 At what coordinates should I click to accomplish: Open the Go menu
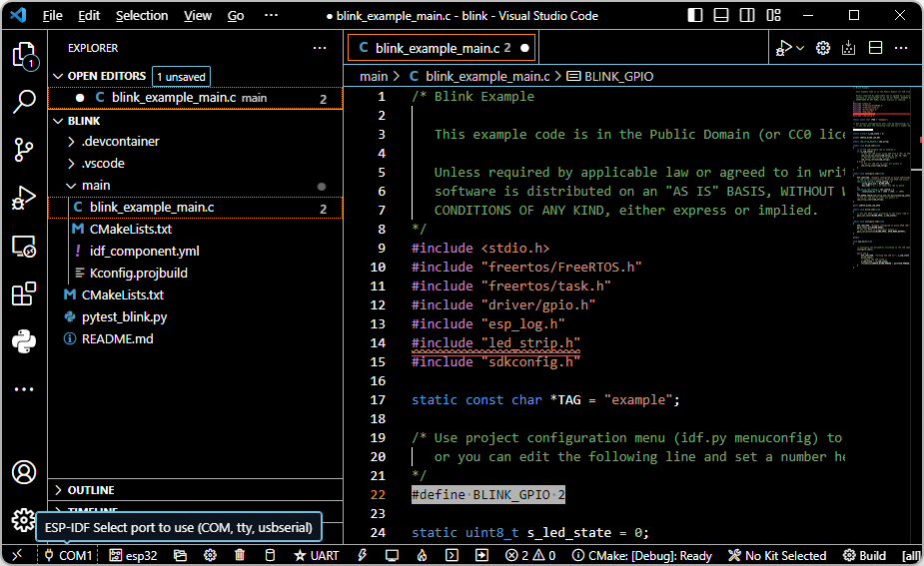point(236,16)
